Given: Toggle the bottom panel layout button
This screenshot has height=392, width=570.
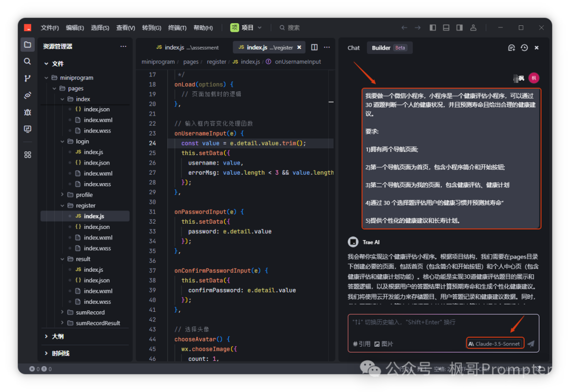Looking at the screenshot, I should [446, 27].
